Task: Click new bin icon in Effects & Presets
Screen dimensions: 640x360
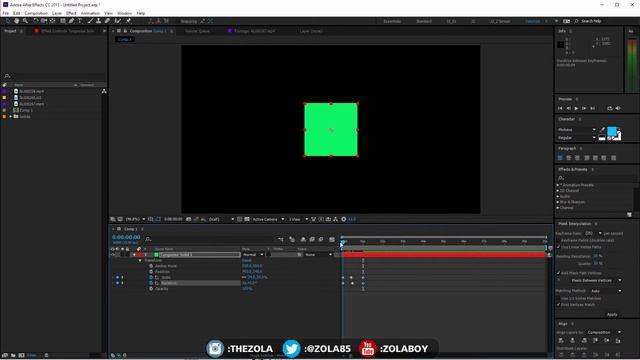Action: (629, 214)
